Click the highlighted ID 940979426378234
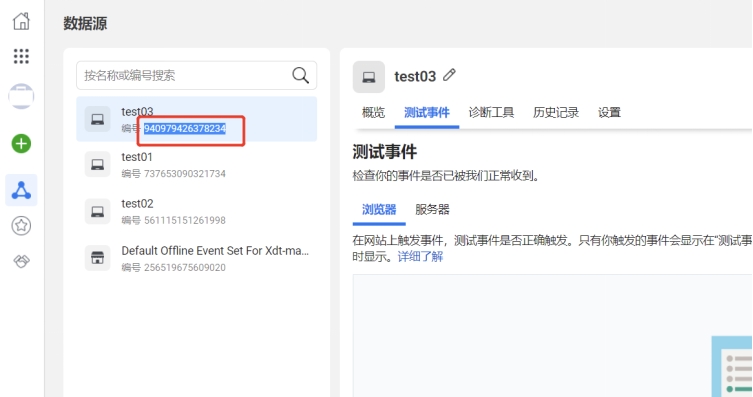Image resolution: width=753 pixels, height=397 pixels. [x=185, y=129]
